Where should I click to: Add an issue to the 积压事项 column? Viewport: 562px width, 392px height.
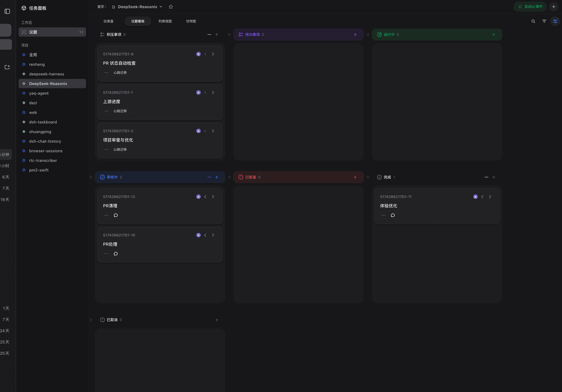(x=216, y=35)
